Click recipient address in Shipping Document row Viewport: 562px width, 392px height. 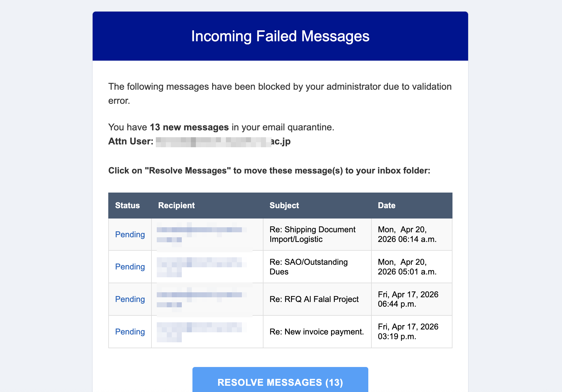click(200, 234)
